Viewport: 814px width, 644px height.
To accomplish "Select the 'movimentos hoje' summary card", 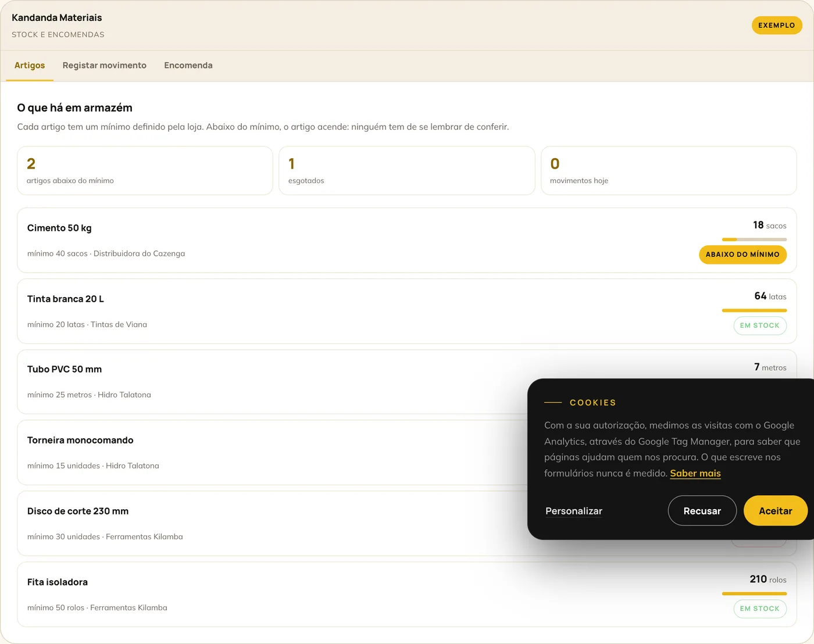I will coord(669,171).
